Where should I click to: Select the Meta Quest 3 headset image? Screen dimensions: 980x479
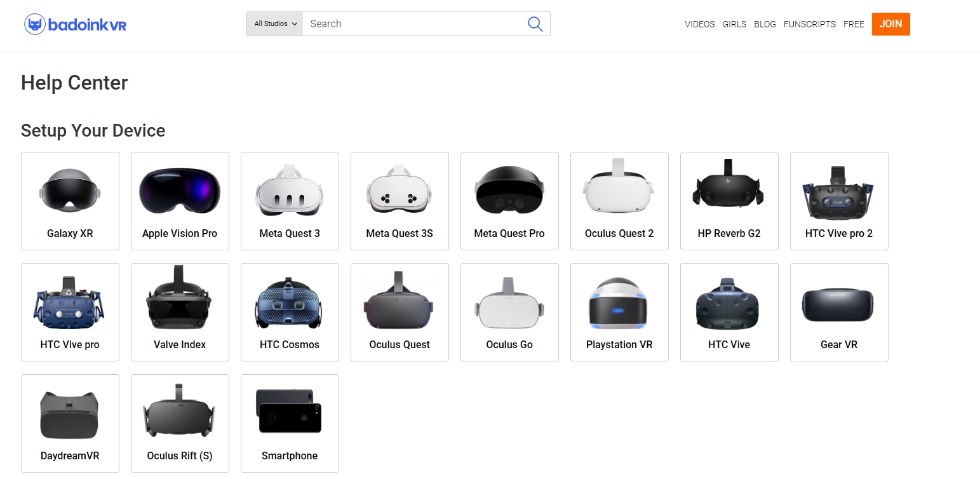[x=290, y=189]
